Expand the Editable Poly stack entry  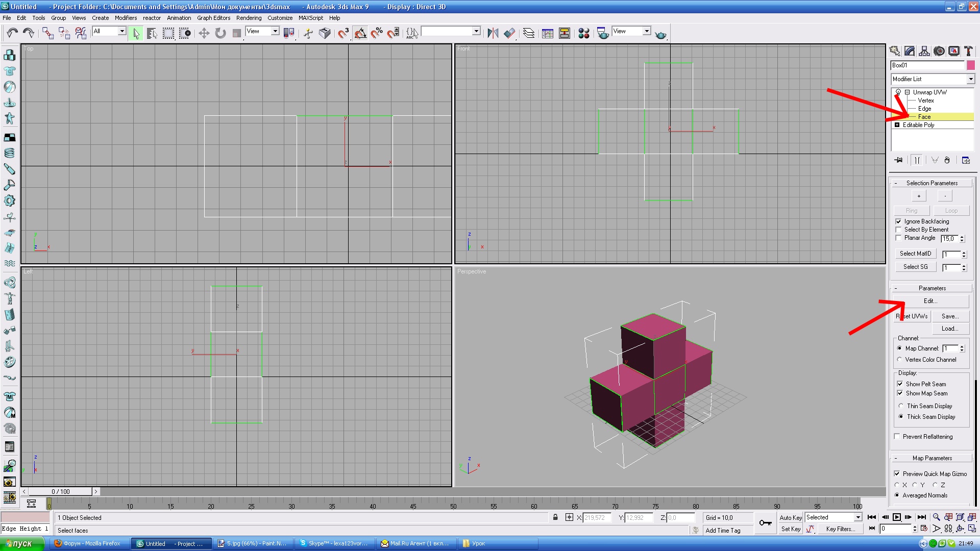tap(897, 125)
